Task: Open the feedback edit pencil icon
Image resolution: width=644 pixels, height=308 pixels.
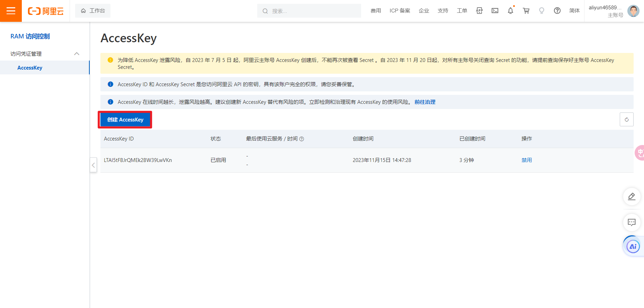Action: [632, 197]
